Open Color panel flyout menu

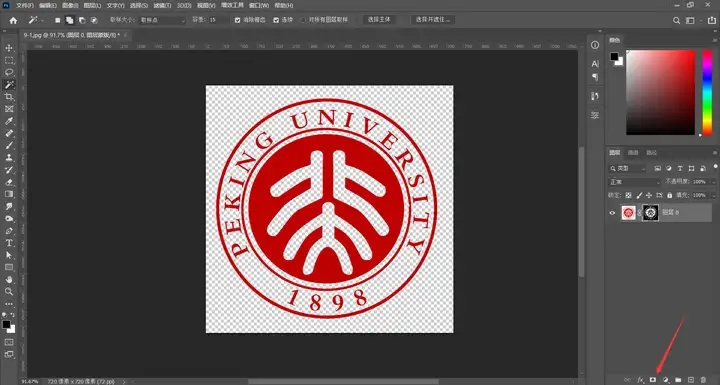pyautogui.click(x=714, y=40)
